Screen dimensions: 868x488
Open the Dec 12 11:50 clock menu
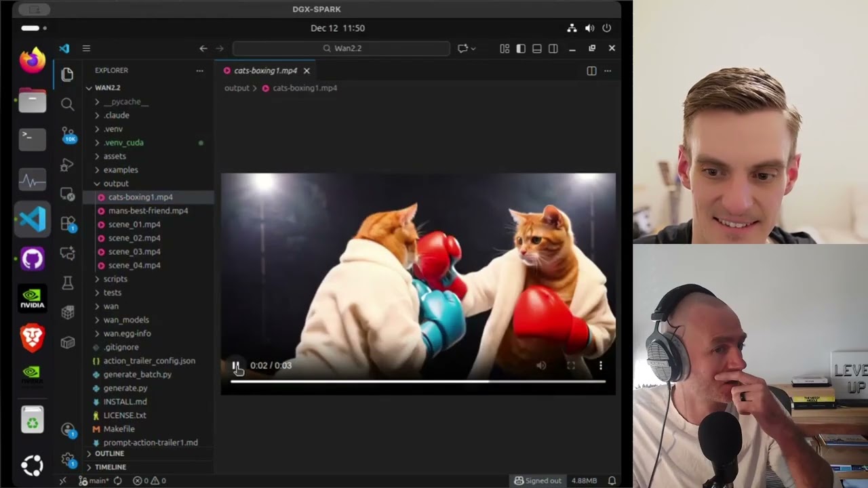[338, 28]
